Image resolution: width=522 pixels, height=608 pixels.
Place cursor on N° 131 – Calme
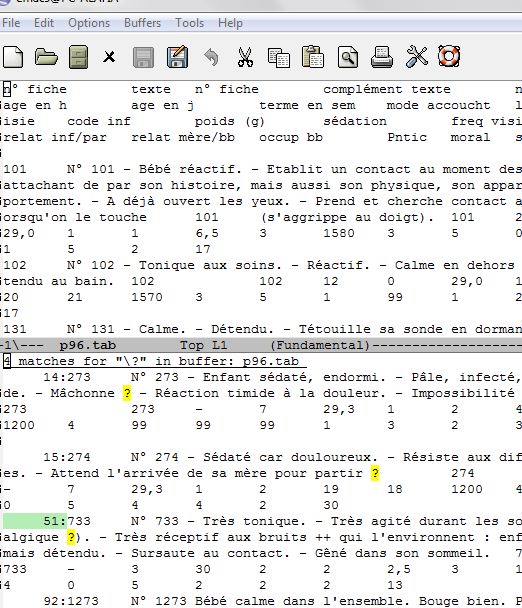pyautogui.click(x=126, y=329)
